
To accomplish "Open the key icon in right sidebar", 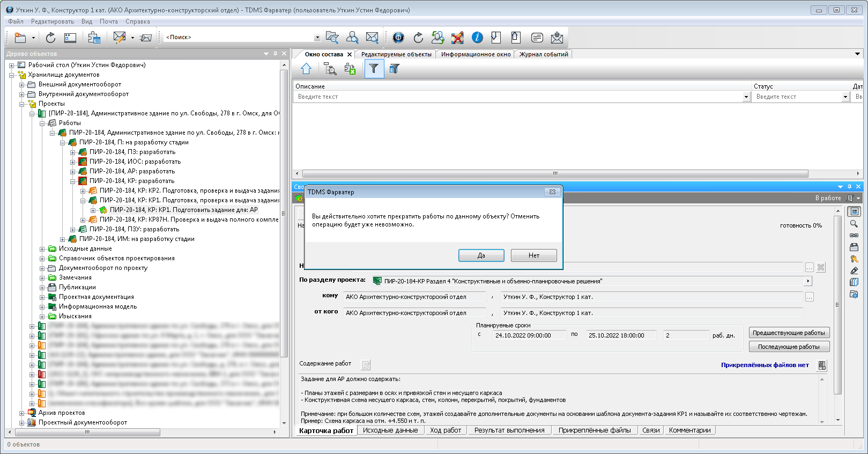I will 854,259.
